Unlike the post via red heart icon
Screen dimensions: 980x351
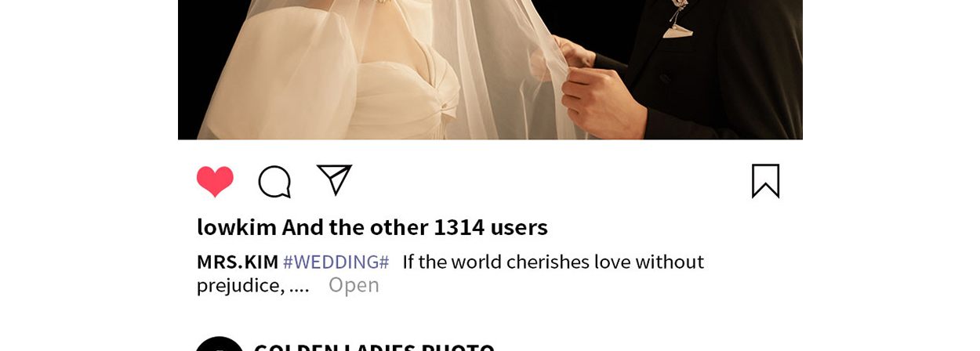[215, 181]
